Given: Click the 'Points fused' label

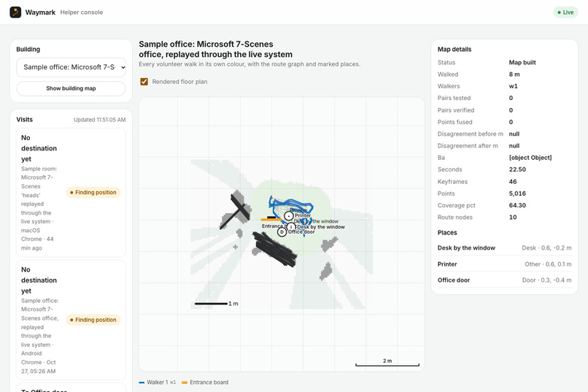Looking at the screenshot, I should click(x=455, y=122).
